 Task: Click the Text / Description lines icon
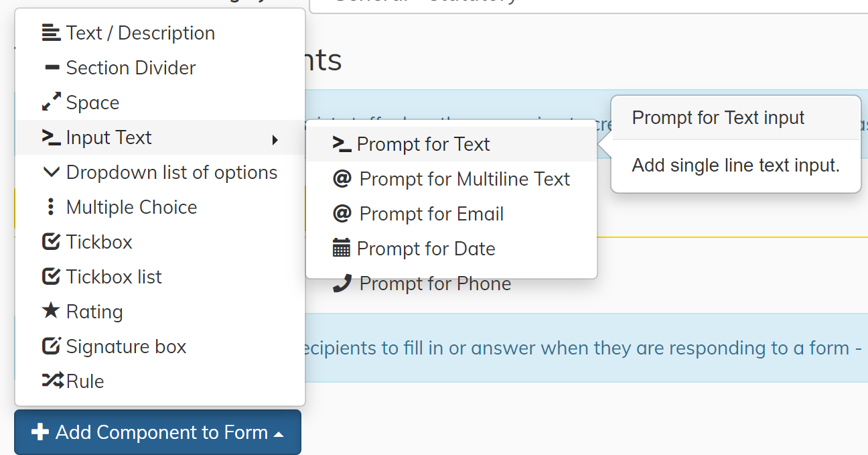51,33
